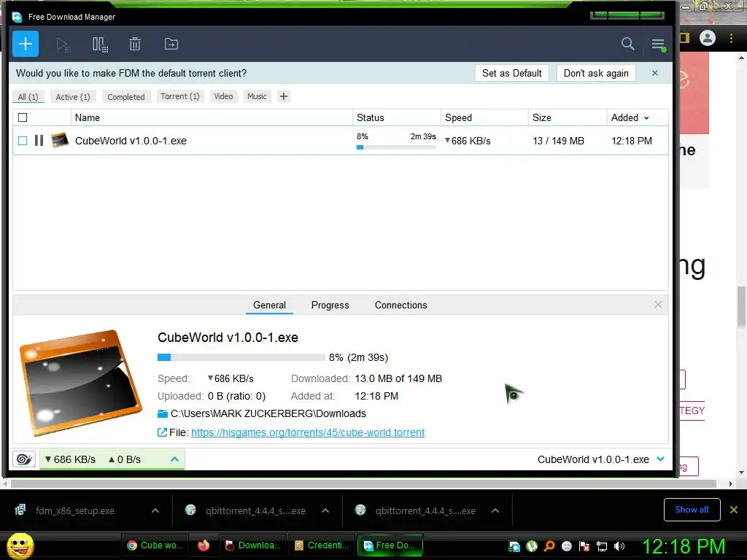This screenshot has height=560, width=747.
Task: Select the All (1) filter tab
Action: click(x=28, y=97)
